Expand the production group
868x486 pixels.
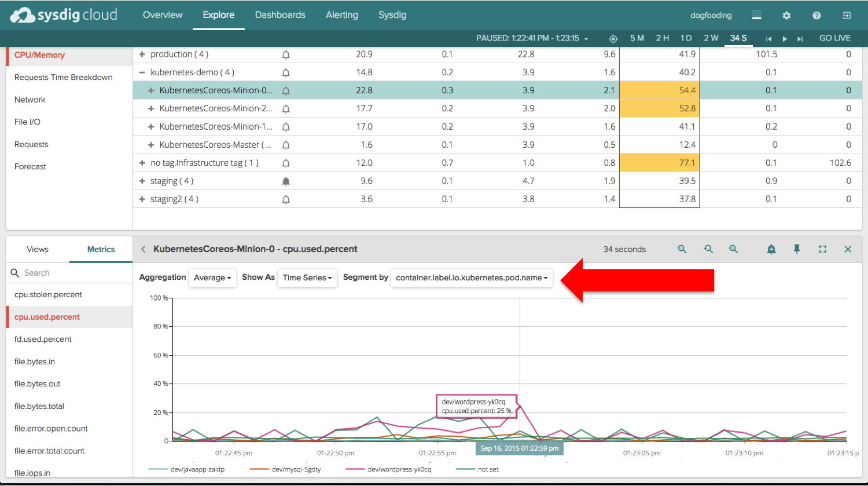tap(142, 54)
